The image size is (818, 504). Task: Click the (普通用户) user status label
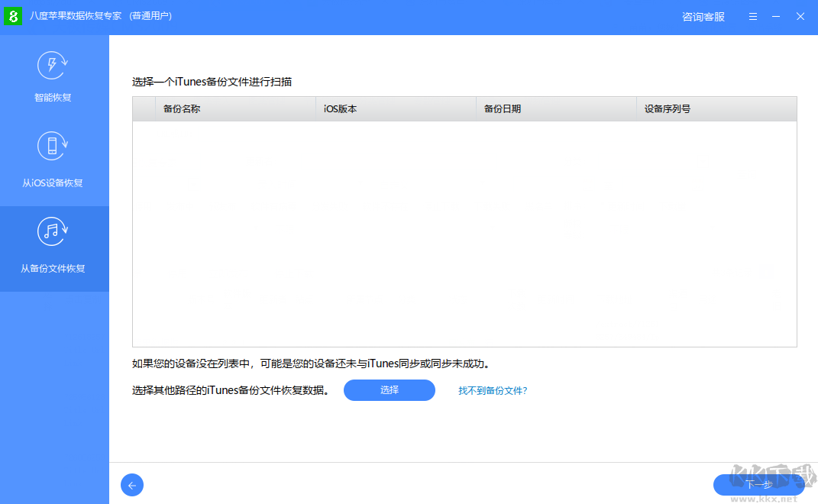point(150,16)
